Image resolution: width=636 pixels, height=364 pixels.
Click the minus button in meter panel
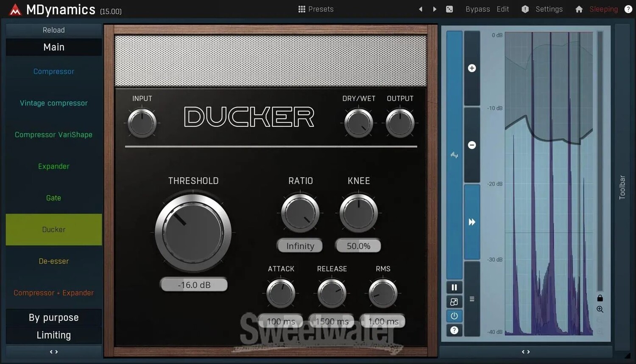(x=472, y=145)
